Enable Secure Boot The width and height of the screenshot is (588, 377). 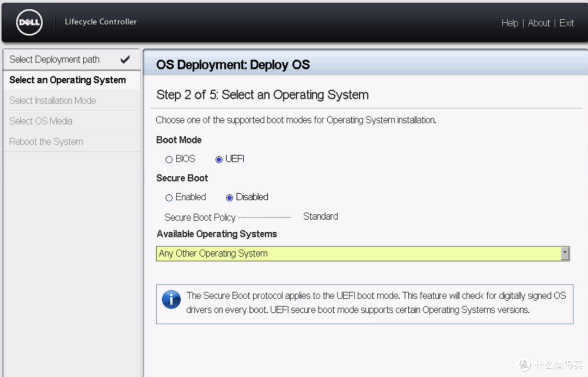(169, 197)
